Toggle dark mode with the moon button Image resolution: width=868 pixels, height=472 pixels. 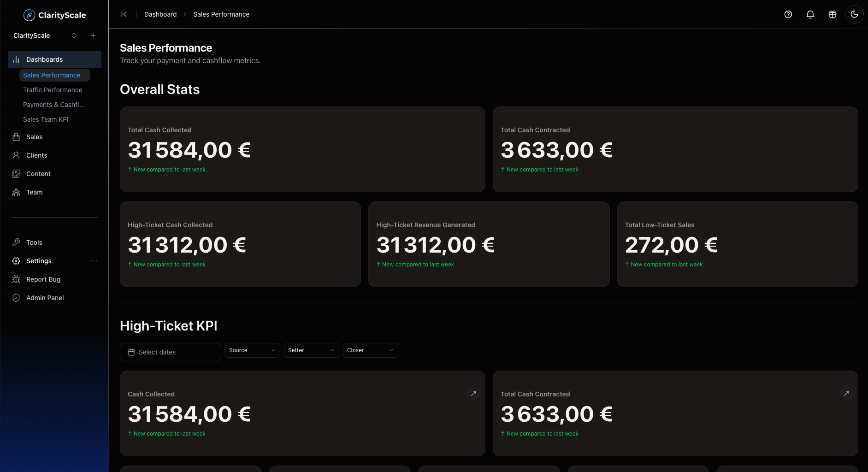(x=854, y=14)
